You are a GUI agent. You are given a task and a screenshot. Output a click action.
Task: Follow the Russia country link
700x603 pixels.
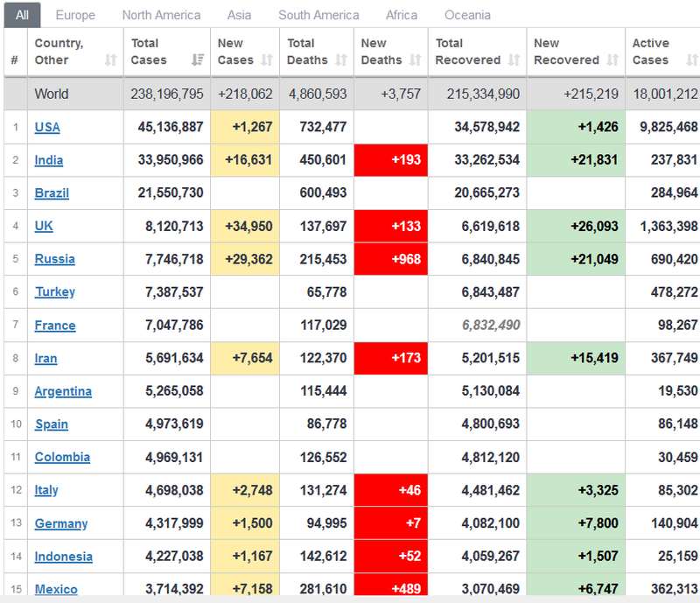click(x=54, y=259)
